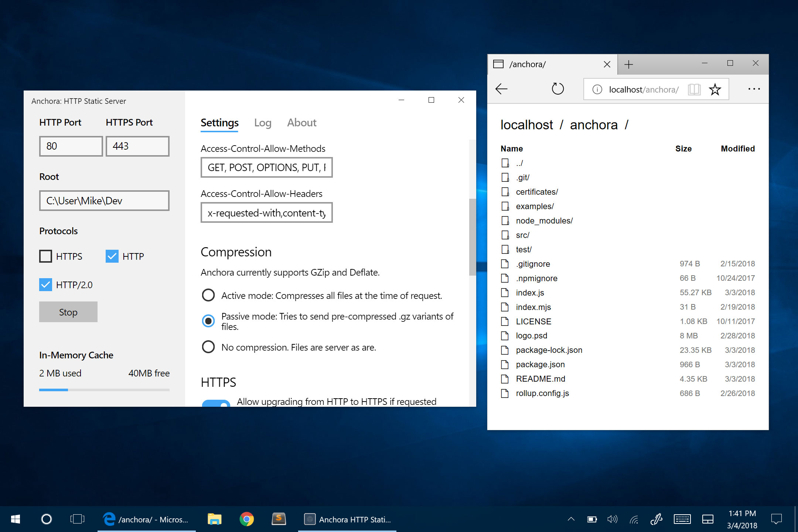Open a new browser tab
798x532 pixels.
click(x=628, y=64)
